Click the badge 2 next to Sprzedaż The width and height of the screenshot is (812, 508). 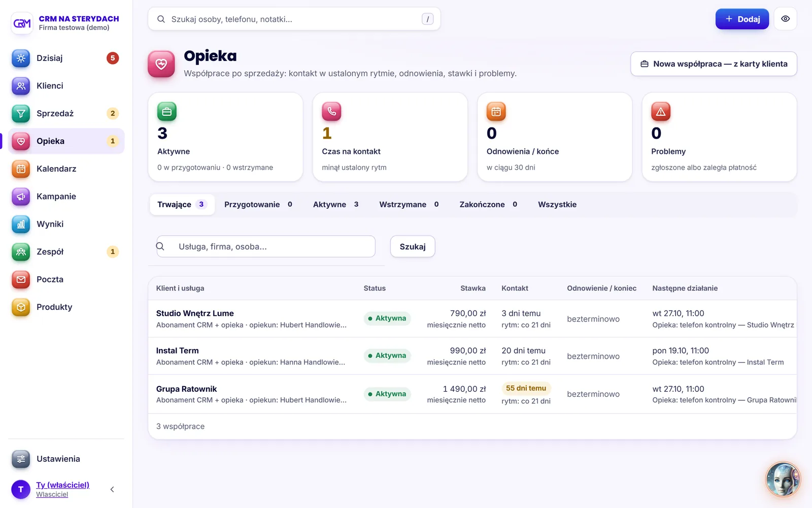(x=113, y=113)
